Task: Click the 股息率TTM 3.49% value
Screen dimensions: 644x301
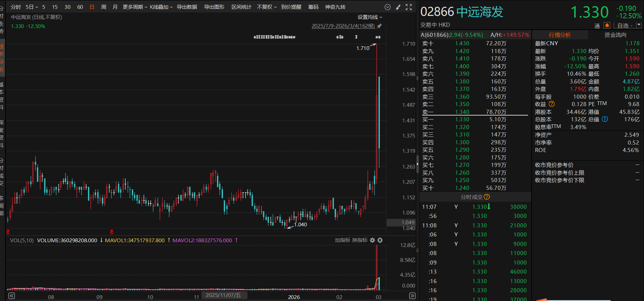Action: [578, 127]
